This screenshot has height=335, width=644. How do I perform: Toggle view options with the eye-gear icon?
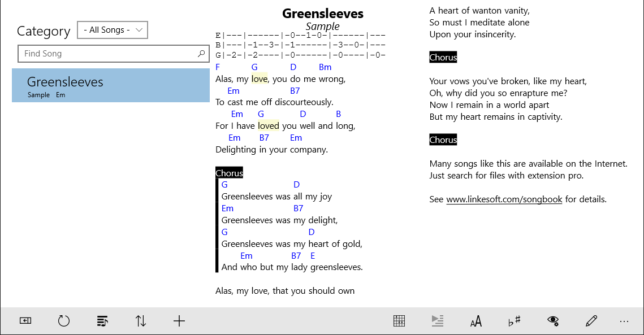(x=552, y=320)
